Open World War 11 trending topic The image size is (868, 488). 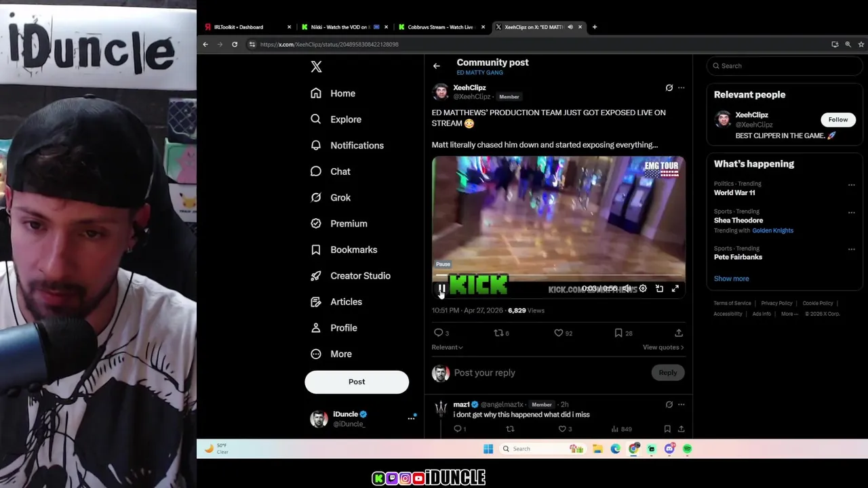pos(734,193)
